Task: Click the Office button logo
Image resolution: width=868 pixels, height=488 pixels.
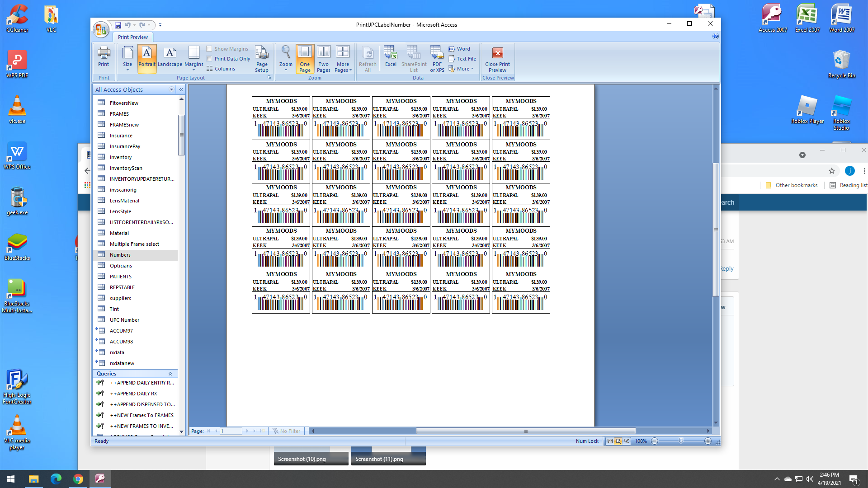Action: (101, 30)
